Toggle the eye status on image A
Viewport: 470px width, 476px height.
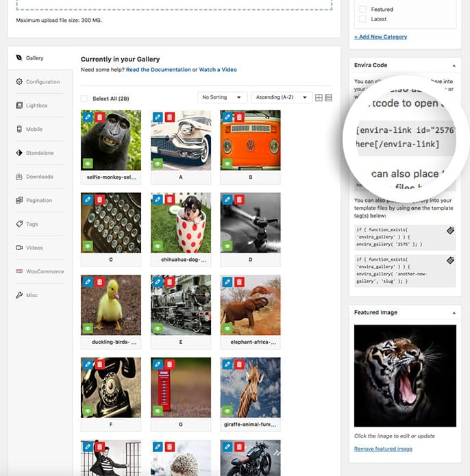[158, 164]
